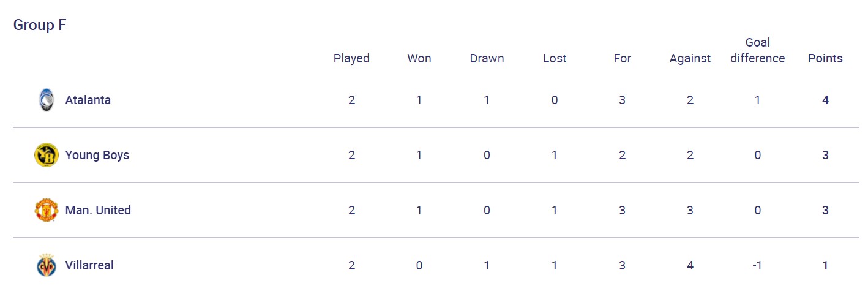868x305 pixels.
Task: Click the Man. United club crest
Action: pyautogui.click(x=46, y=210)
